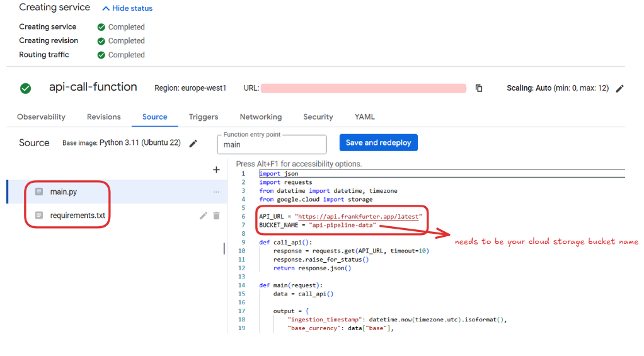The width and height of the screenshot is (644, 356).
Task: Open requirements.txt in the file list
Action: pyautogui.click(x=78, y=215)
